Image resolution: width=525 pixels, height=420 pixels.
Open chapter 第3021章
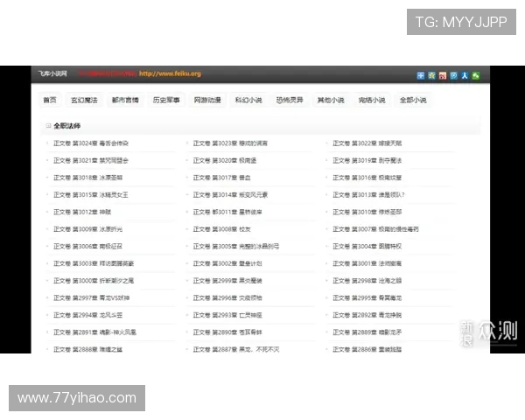(x=91, y=161)
